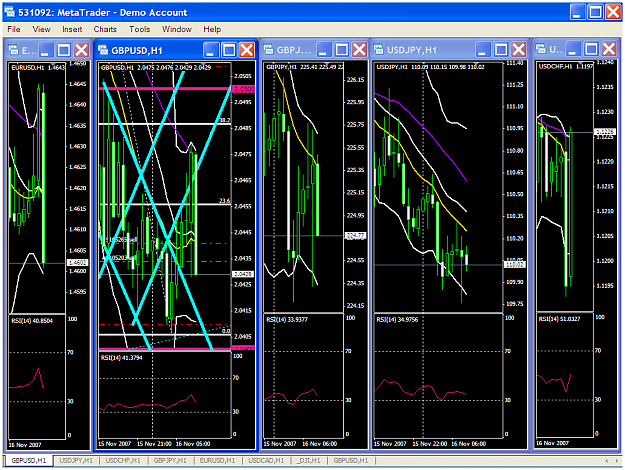625x470 pixels.
Task: Open the File menu
Action: click(x=14, y=29)
